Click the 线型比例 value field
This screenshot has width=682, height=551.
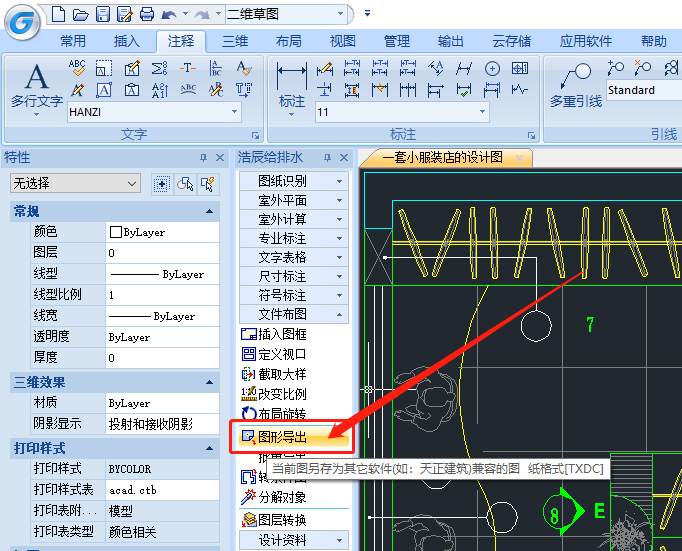tap(162, 295)
